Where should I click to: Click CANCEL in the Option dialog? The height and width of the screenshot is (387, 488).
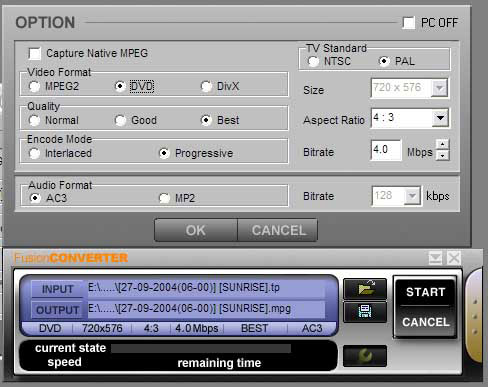coord(278,230)
